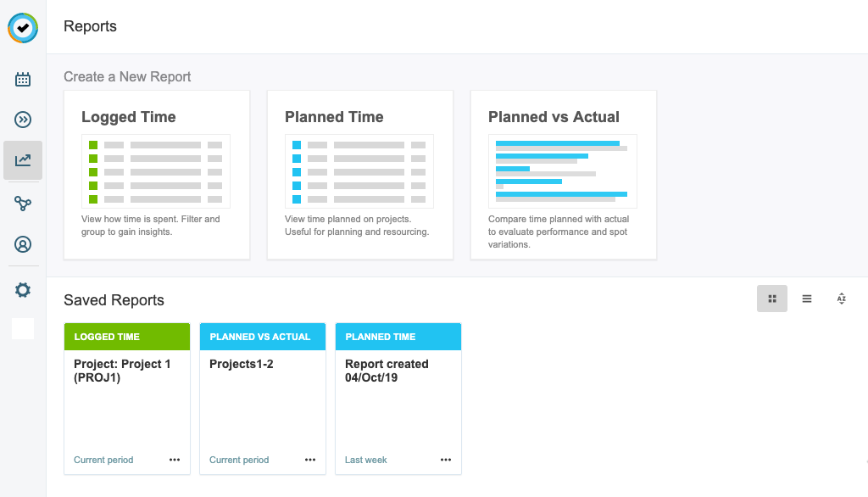Screen dimensions: 868x497
Task: Open more options for Projects1-2 report
Action: [x=310, y=460]
